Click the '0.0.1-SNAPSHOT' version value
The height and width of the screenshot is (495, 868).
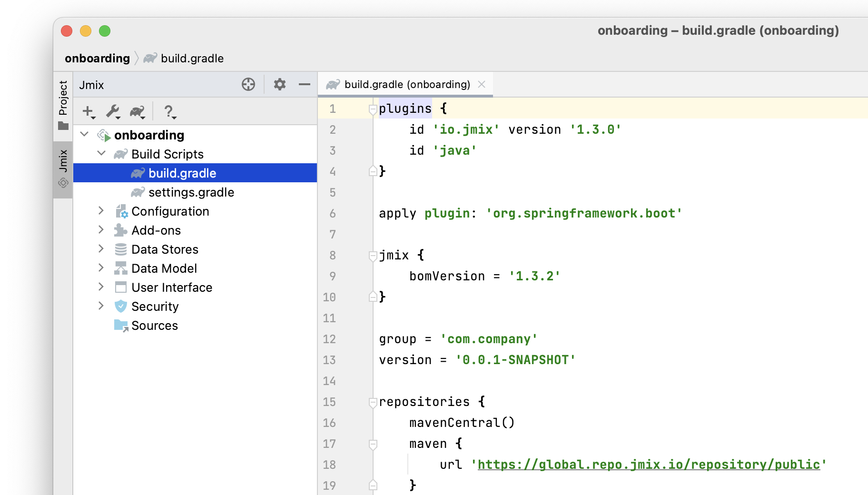tap(516, 360)
